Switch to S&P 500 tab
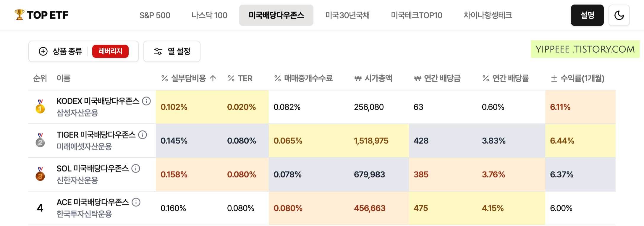The image size is (644, 226). [x=155, y=15]
